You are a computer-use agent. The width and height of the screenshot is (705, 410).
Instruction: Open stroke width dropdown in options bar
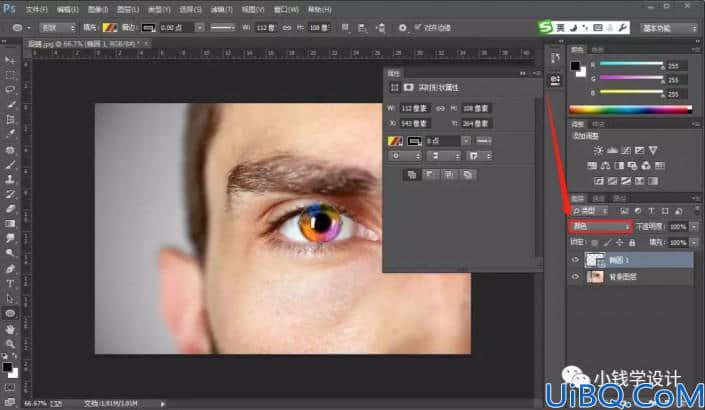(199, 28)
